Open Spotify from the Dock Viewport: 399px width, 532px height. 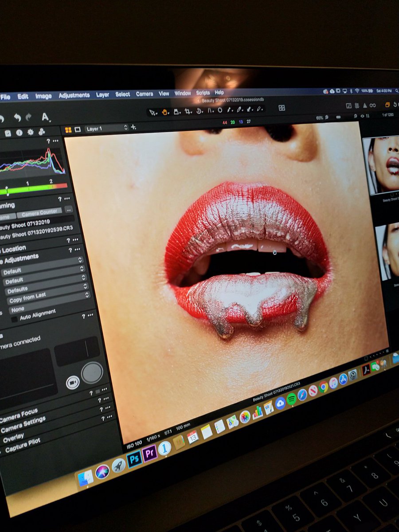click(291, 399)
